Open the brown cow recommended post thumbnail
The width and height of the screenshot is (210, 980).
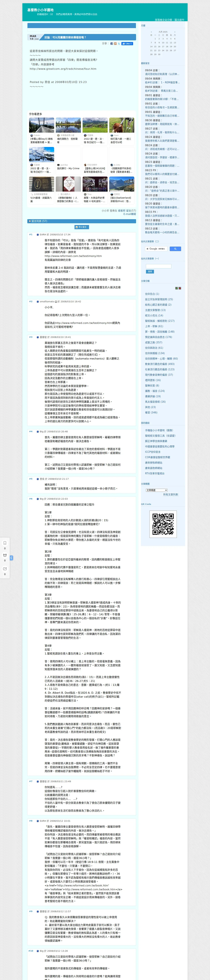coord(122,125)
